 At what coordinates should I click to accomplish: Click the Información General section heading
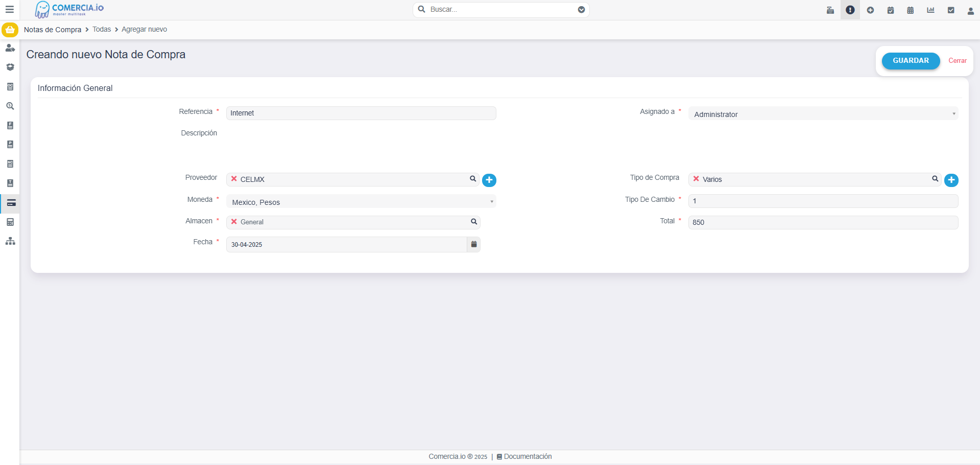click(75, 88)
